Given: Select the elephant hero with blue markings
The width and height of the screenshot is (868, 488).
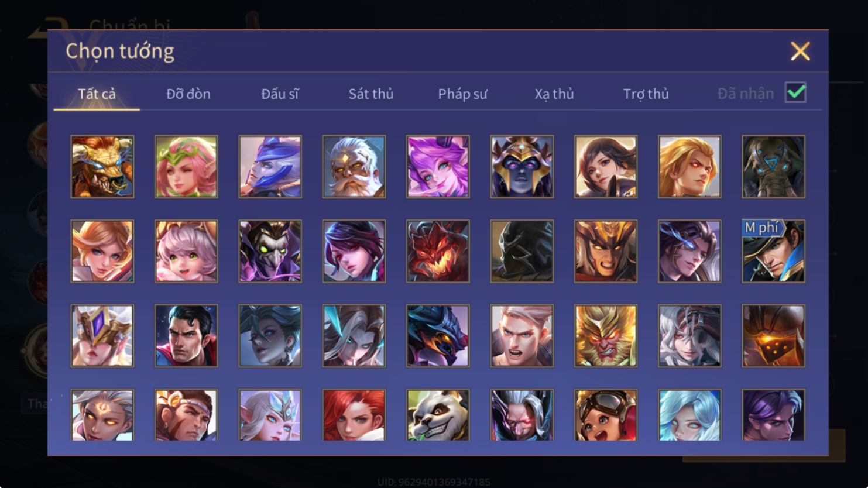Looking at the screenshot, I should (x=774, y=167).
